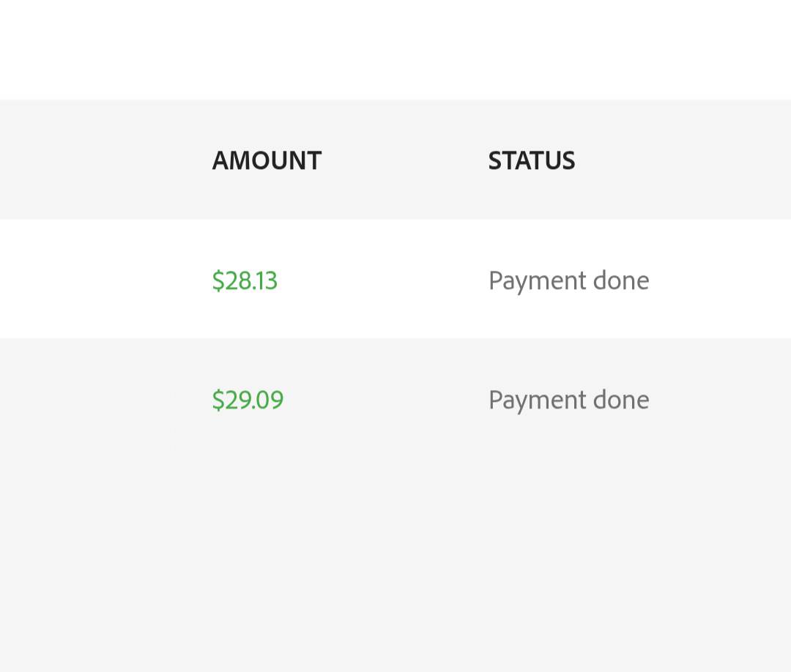
Task: Tap the word STATUS in header row
Action: pos(532,160)
